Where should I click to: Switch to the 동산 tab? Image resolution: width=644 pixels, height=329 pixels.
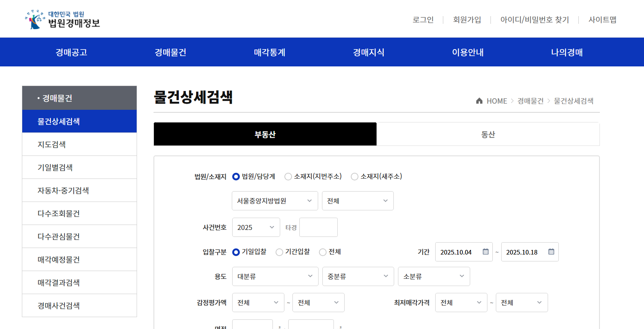point(488,134)
